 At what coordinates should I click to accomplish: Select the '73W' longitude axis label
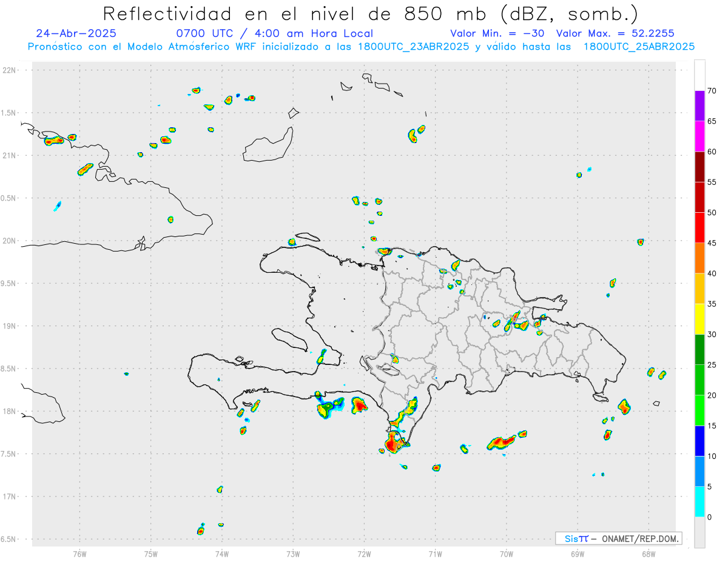click(x=293, y=554)
